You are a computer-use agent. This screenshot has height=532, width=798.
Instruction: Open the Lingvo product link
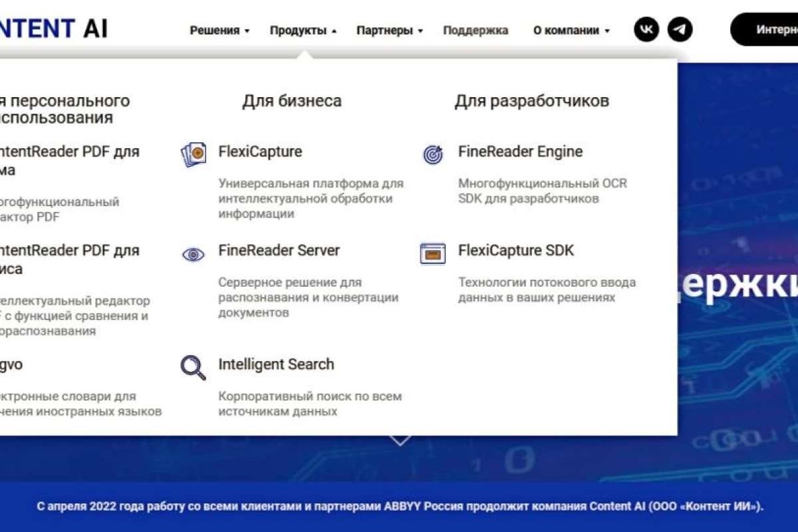[x=11, y=365]
